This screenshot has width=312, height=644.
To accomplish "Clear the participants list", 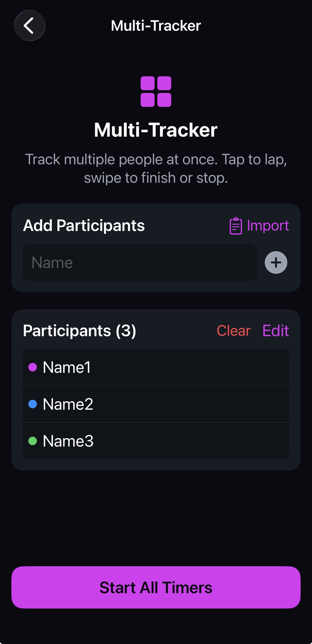I will (234, 331).
